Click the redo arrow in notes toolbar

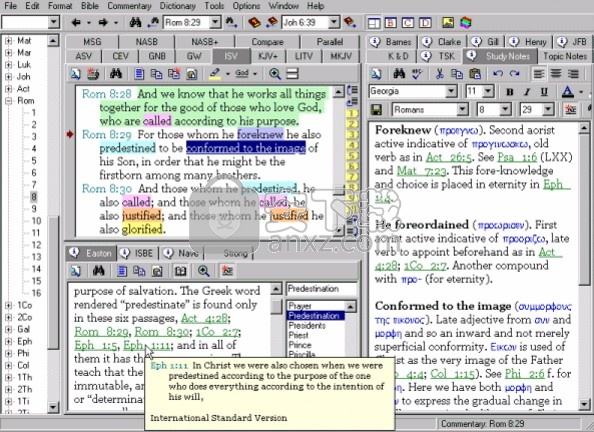[x=514, y=73]
